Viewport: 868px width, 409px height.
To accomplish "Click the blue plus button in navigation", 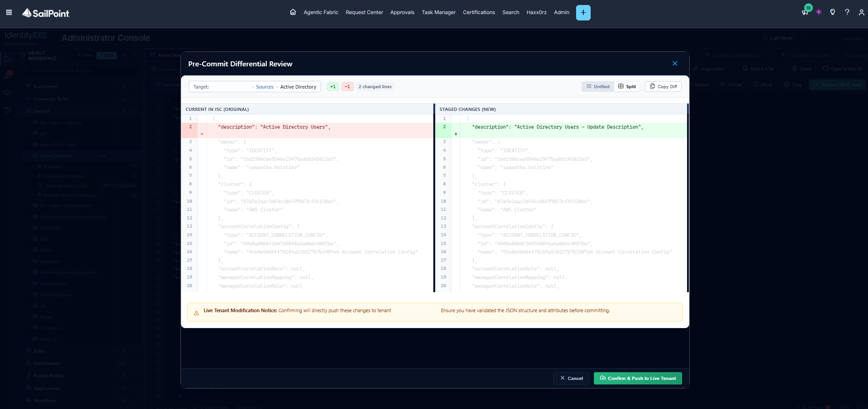I will (x=583, y=13).
